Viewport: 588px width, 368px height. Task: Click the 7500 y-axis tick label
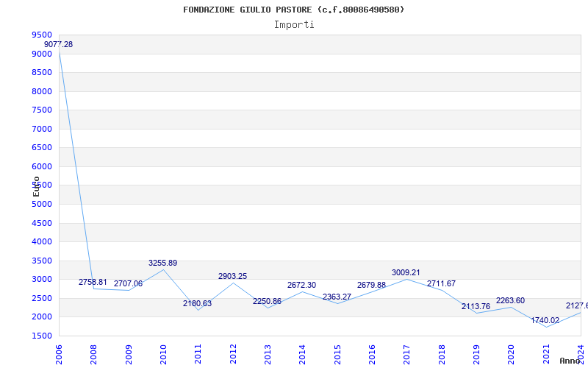[42, 110]
